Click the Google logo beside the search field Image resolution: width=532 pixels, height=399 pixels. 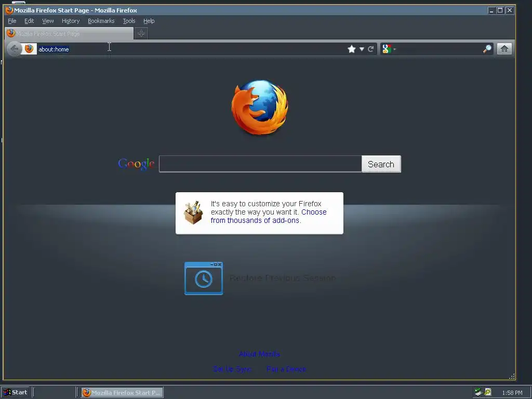click(x=136, y=164)
